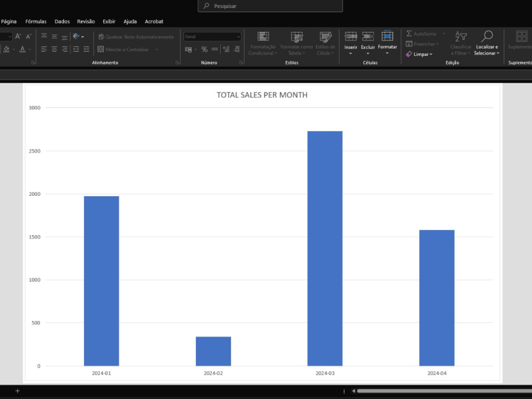Open Classificar e Filtrar menu
The height and width of the screenshot is (399, 532).
tap(461, 44)
